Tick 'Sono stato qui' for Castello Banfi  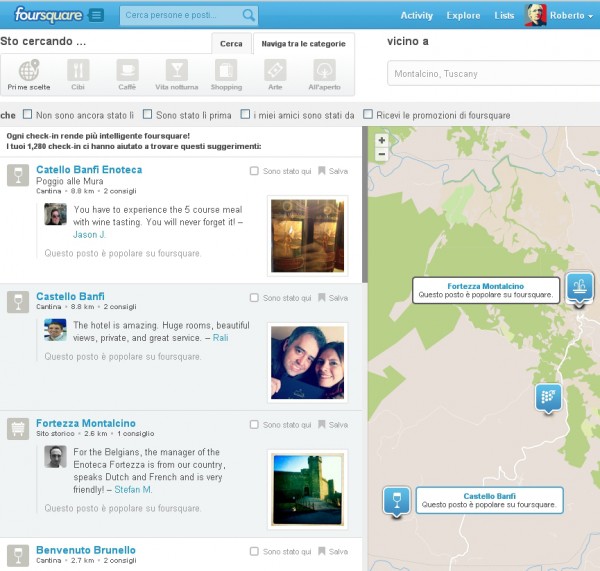[x=254, y=297]
